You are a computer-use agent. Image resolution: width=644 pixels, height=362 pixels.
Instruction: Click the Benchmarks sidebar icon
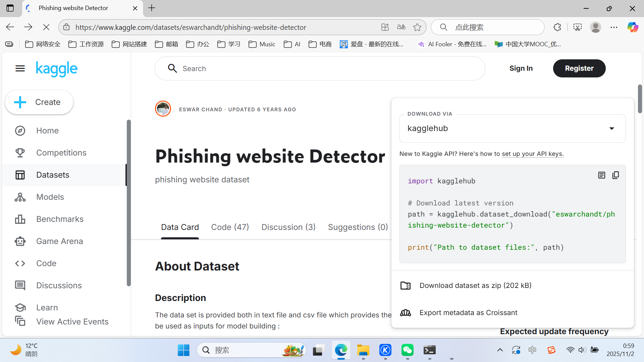20,219
